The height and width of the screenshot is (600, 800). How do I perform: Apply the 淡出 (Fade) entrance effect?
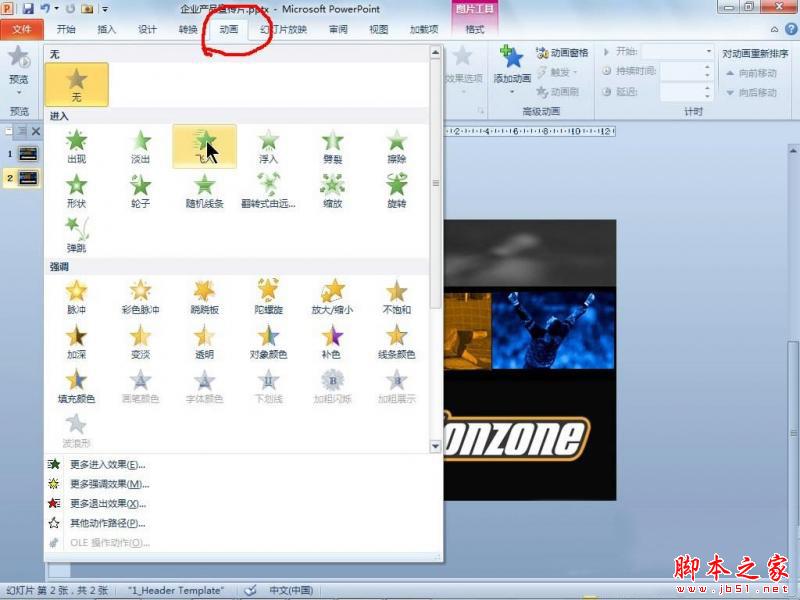pyautogui.click(x=141, y=146)
